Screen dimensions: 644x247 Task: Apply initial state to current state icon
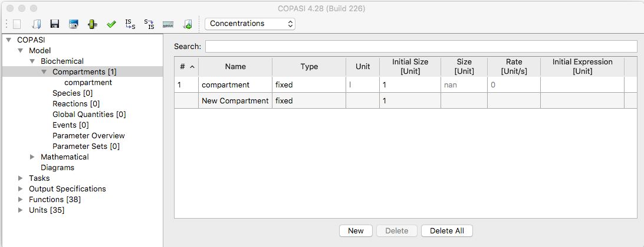click(130, 24)
